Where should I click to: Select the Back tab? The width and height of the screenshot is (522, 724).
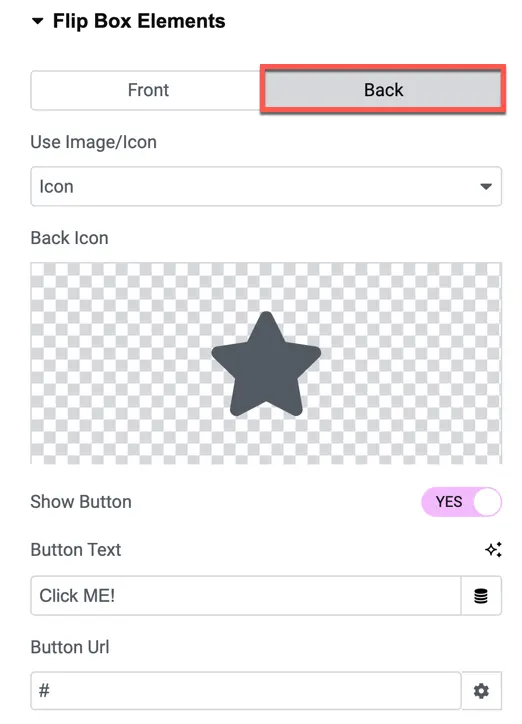(x=383, y=90)
